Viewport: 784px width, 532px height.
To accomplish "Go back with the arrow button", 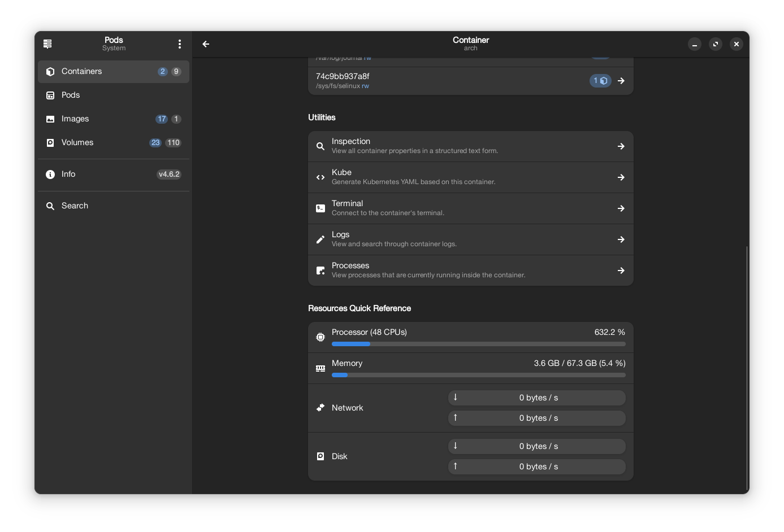I will point(206,43).
